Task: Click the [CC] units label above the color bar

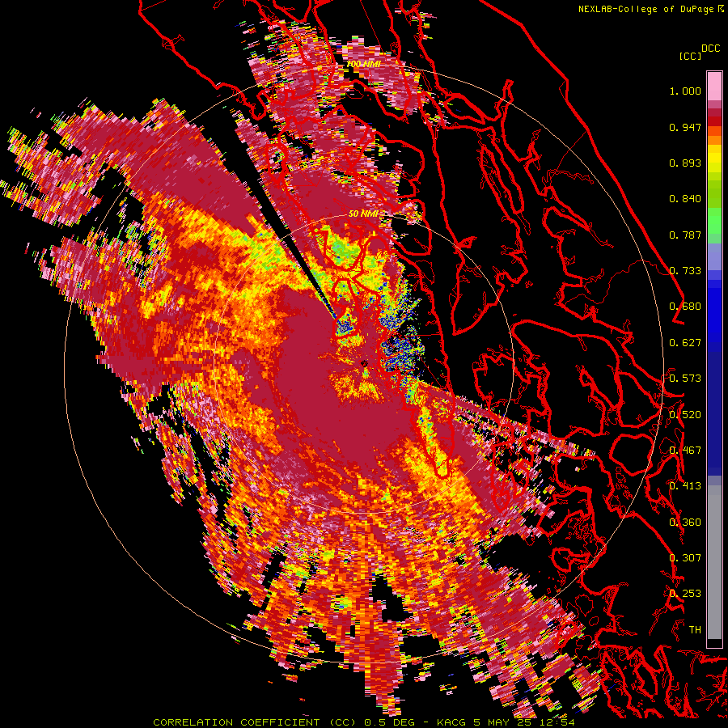Action: [690, 56]
